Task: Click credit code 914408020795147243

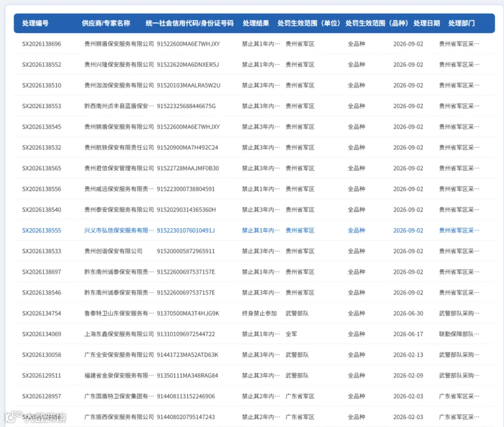Action: click(x=186, y=417)
